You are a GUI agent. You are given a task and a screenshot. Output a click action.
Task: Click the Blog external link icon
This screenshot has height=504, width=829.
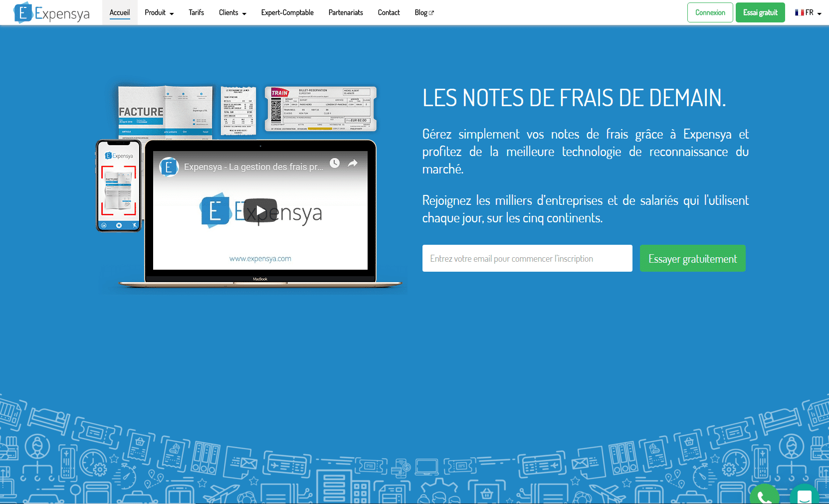pyautogui.click(x=431, y=13)
